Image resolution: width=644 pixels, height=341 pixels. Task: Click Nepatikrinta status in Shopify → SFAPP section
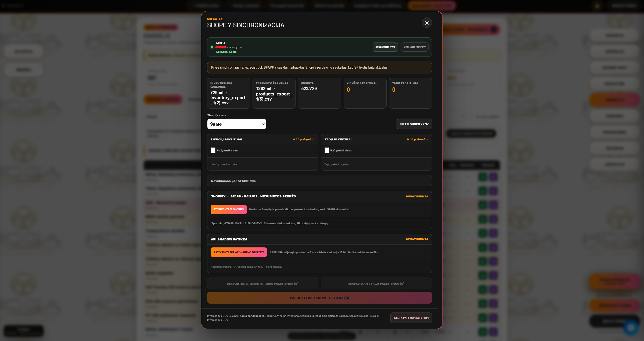[417, 197]
